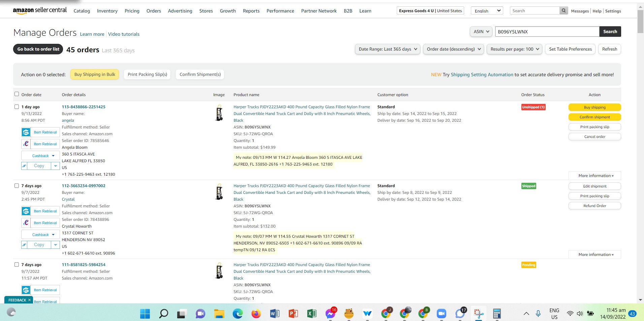Click Refund Order for Crystal's order
The image size is (644, 321).
[x=595, y=206]
